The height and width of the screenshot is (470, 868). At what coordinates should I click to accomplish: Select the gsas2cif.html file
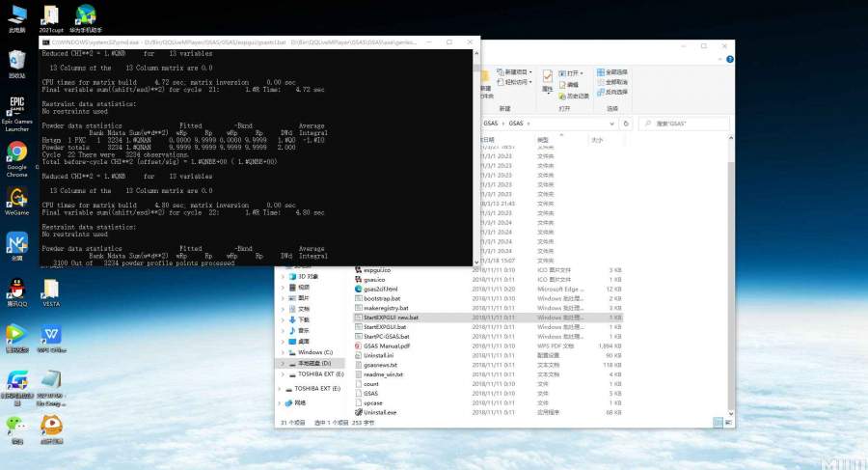click(381, 289)
